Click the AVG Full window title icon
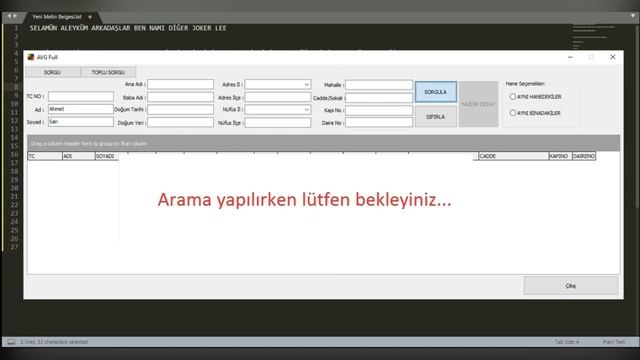Viewport: 640px width, 360px height. [31, 57]
